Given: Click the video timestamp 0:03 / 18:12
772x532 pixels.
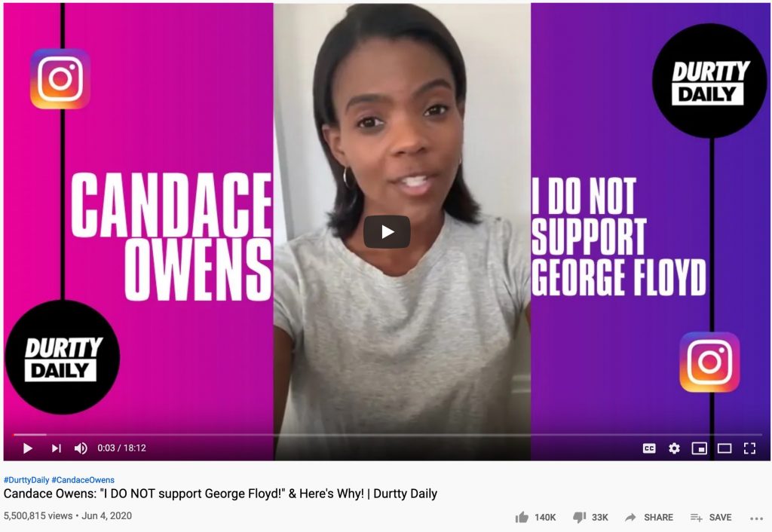Looking at the screenshot, I should (121, 448).
